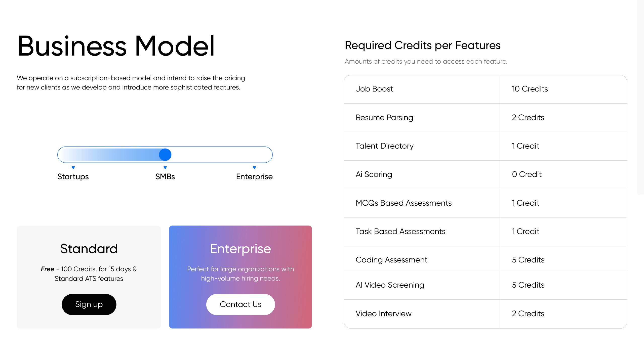Click the triangle marker above SMBs
The height and width of the screenshot is (362, 644).
pyautogui.click(x=165, y=168)
